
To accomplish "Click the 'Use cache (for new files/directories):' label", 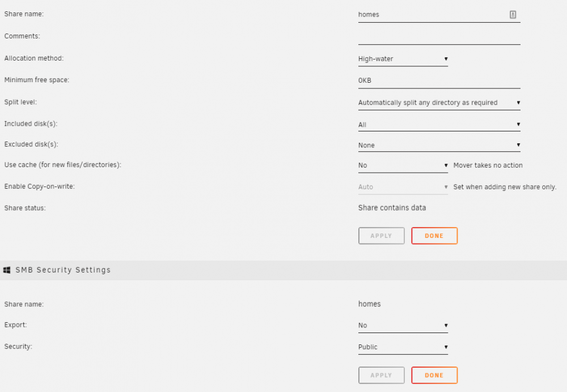I will coord(62,165).
